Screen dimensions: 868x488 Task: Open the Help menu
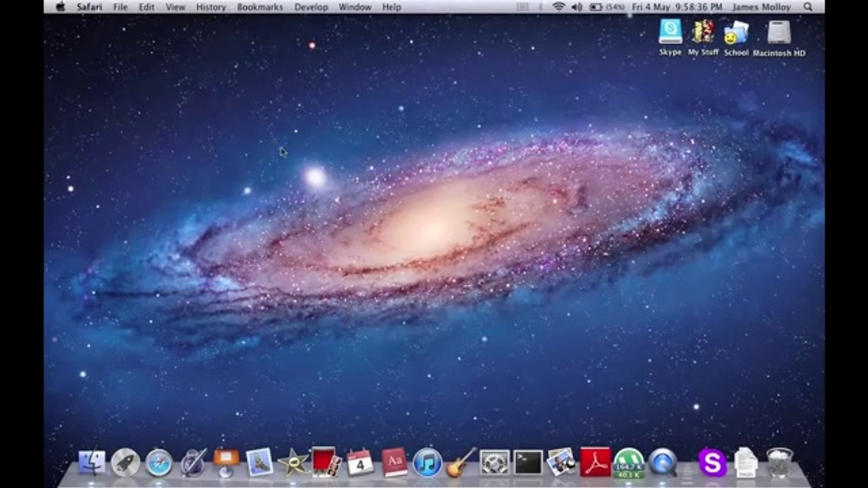[392, 7]
